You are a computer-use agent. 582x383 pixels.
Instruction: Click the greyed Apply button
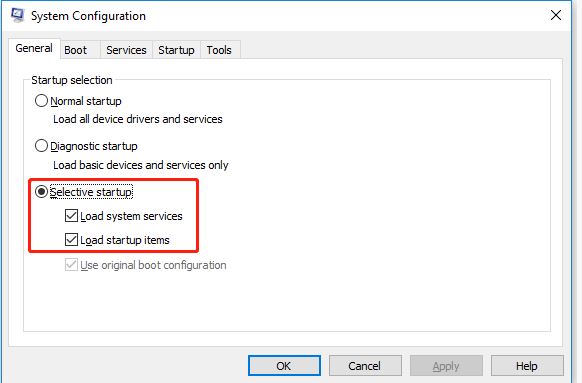pos(446,366)
